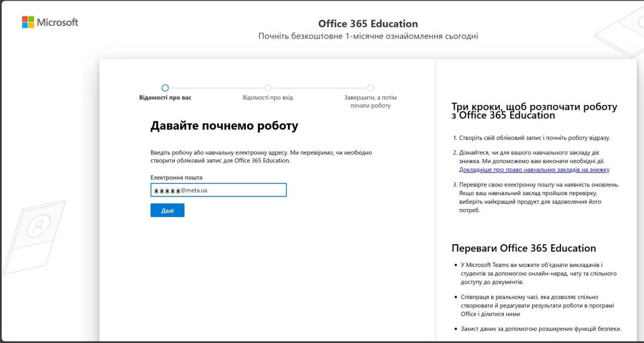Image resolution: width=644 pixels, height=343 pixels.
Task: Select the 'Завершити, а потім почати роботу' step circle
Action: 370,88
